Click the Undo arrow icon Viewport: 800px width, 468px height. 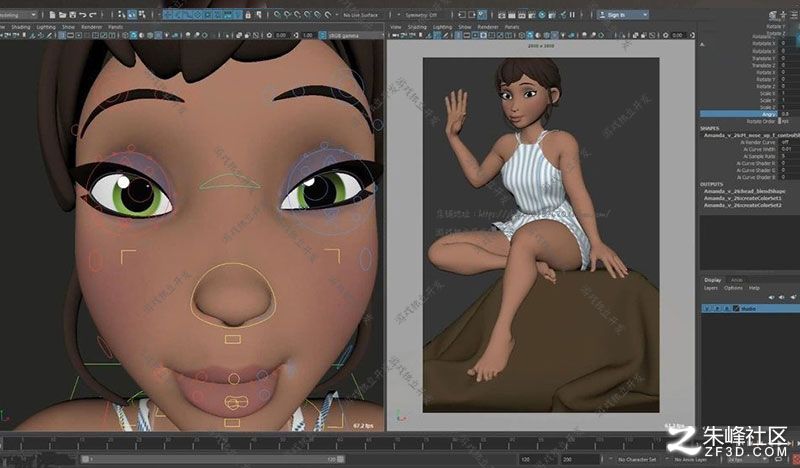click(x=83, y=15)
